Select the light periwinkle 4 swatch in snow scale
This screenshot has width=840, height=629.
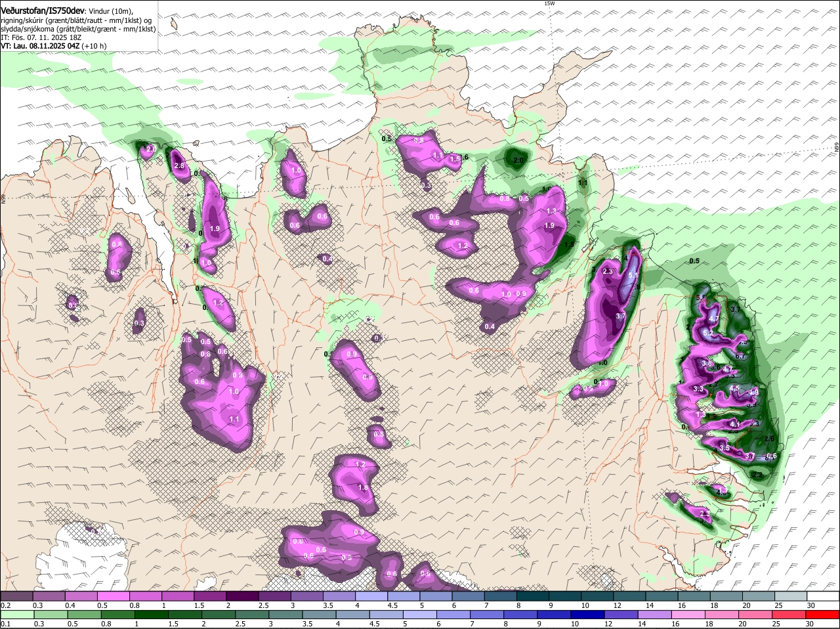click(x=371, y=596)
